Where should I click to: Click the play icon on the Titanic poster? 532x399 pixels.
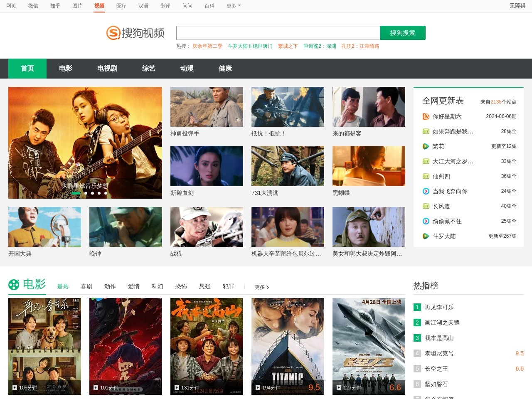click(258, 388)
